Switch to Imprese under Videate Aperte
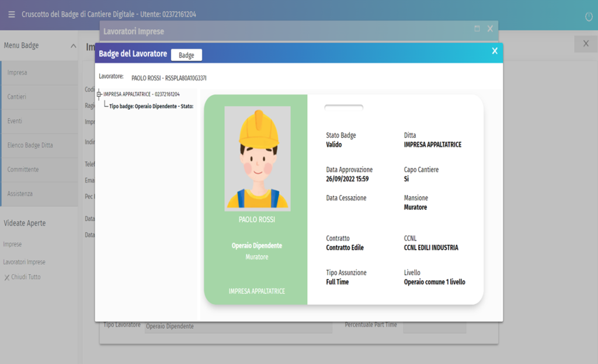The height and width of the screenshot is (364, 598). pos(12,244)
